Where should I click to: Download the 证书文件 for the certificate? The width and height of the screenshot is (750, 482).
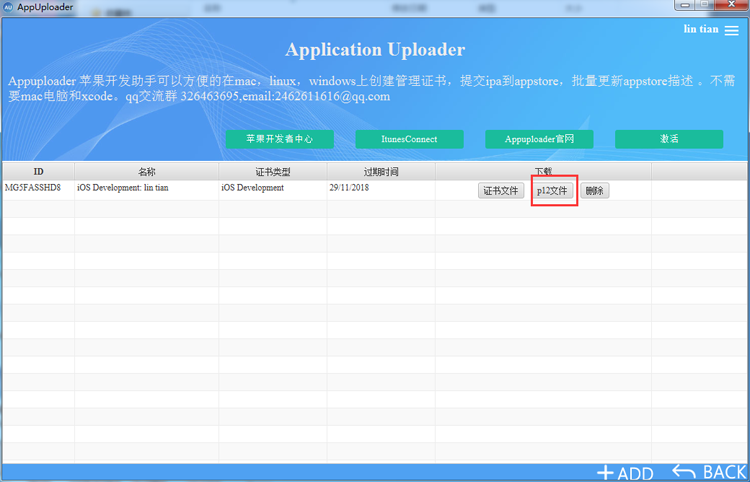(501, 191)
